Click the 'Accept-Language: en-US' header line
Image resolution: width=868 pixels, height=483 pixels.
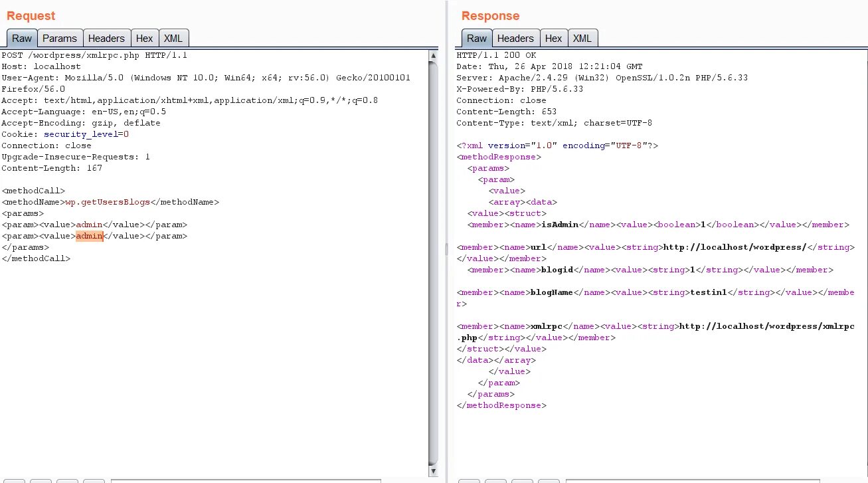84,112
